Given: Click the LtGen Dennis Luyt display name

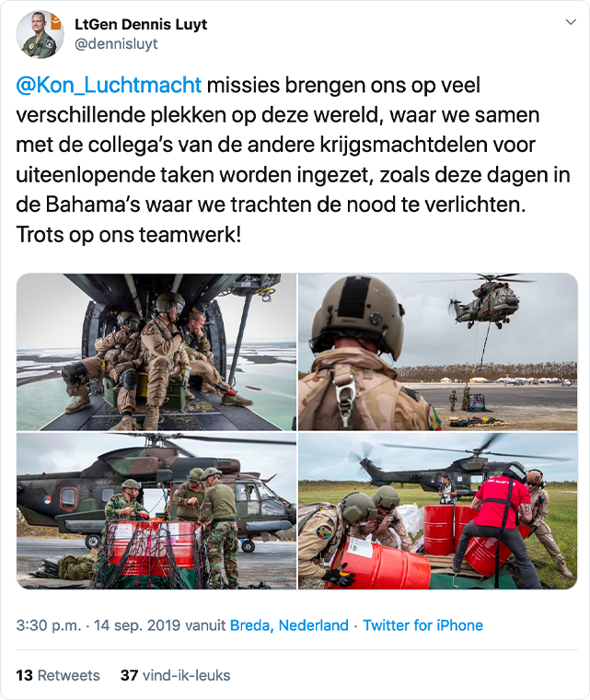Looking at the screenshot, I should pos(141,24).
